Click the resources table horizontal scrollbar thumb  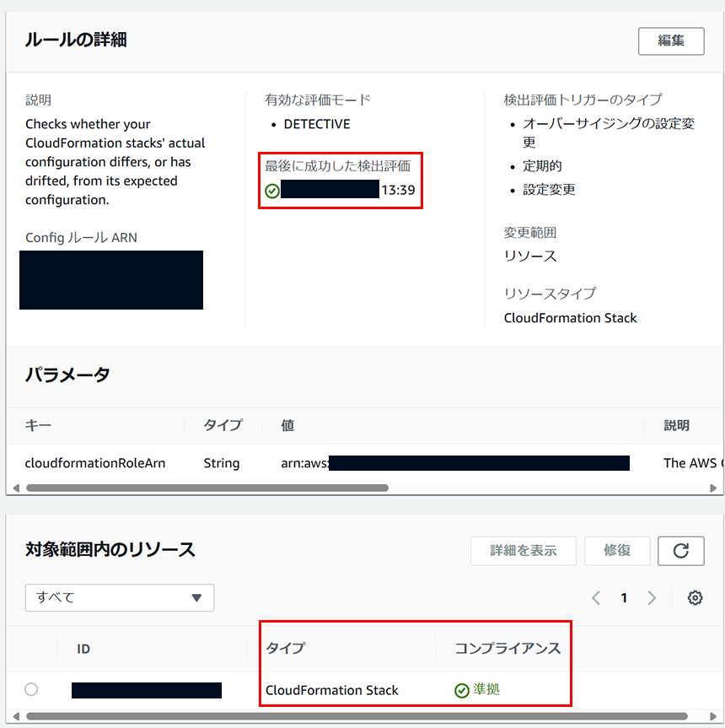pos(357,716)
